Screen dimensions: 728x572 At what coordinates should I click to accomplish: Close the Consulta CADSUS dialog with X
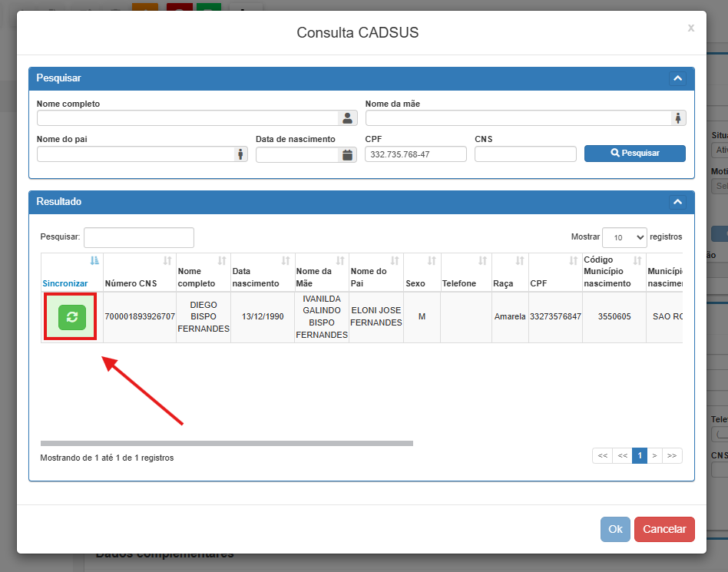pyautogui.click(x=690, y=28)
